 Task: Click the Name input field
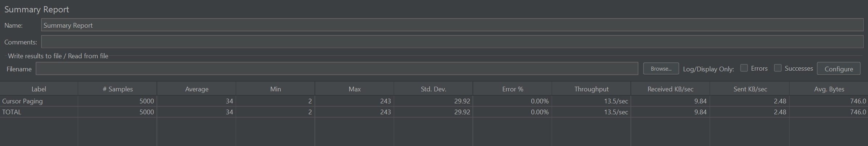(x=452, y=25)
